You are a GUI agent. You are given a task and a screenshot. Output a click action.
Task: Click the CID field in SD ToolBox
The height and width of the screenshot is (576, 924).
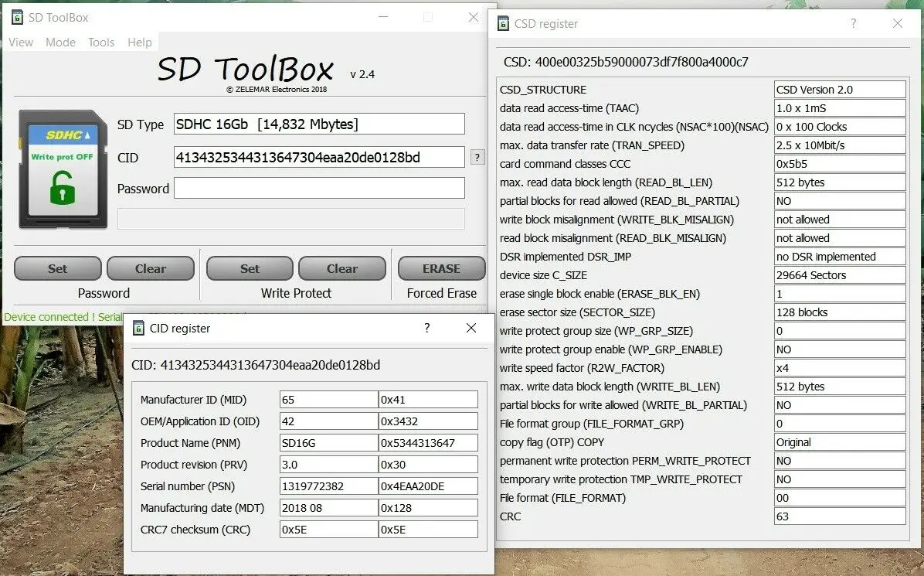319,158
